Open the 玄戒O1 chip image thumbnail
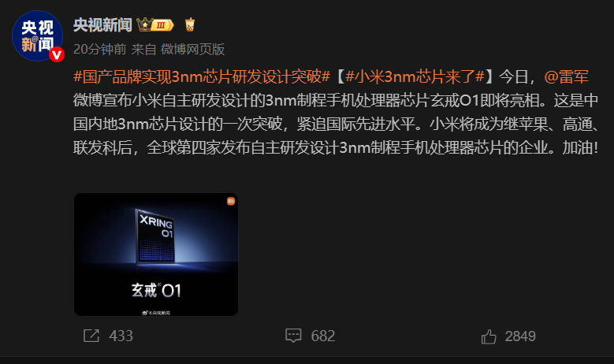 [x=156, y=254]
